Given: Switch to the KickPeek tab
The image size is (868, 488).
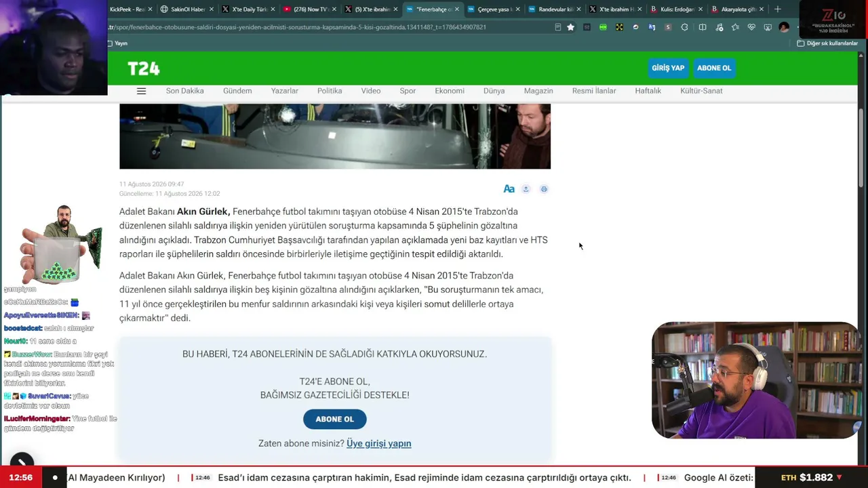Looking at the screenshot, I should click(x=127, y=9).
